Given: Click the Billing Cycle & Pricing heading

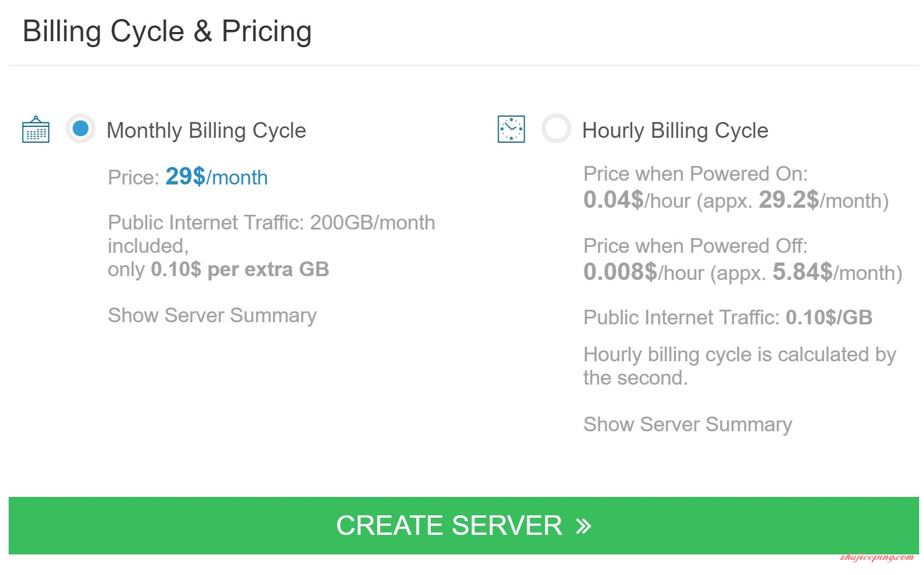Looking at the screenshot, I should point(167,31).
